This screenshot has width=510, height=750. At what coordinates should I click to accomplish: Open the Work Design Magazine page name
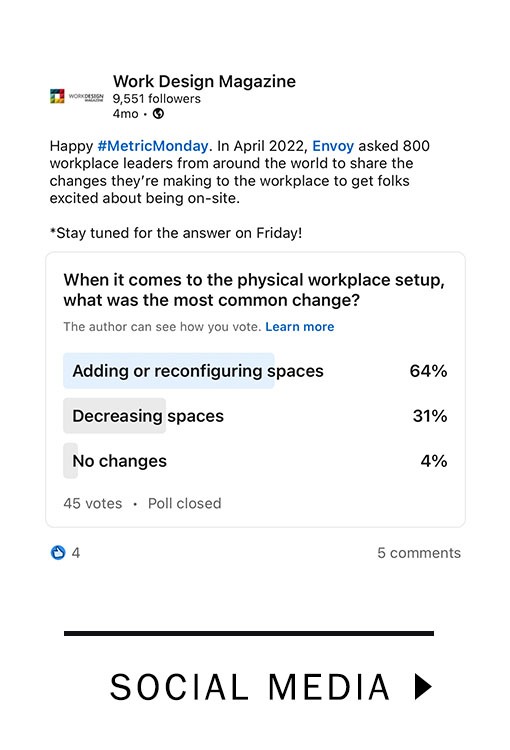204,81
